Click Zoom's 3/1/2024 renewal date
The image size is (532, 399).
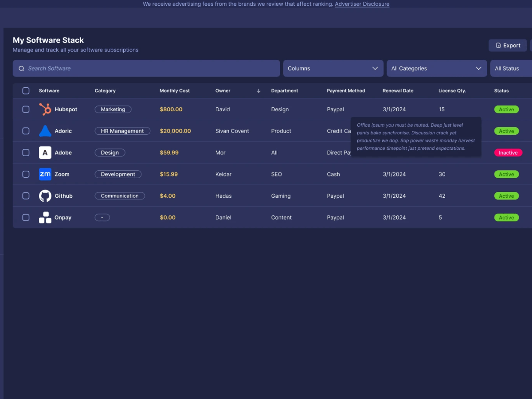click(394, 175)
